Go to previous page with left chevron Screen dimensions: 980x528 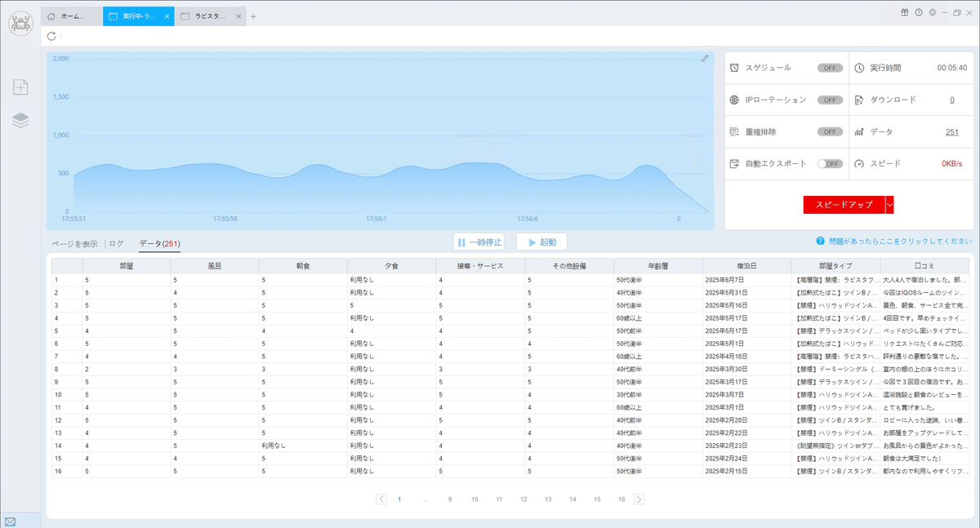(x=381, y=499)
